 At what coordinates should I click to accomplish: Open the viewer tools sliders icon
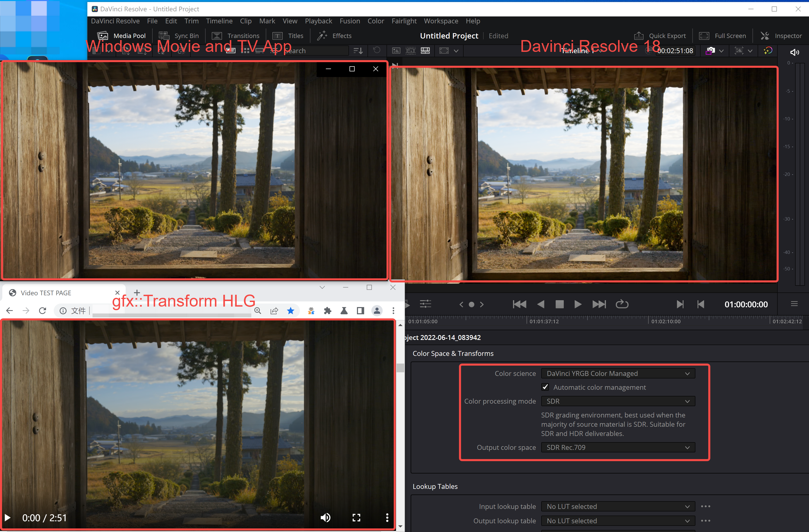[x=425, y=304]
